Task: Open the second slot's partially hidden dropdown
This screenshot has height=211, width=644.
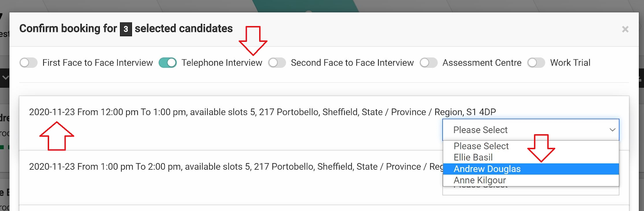Action: [531, 191]
